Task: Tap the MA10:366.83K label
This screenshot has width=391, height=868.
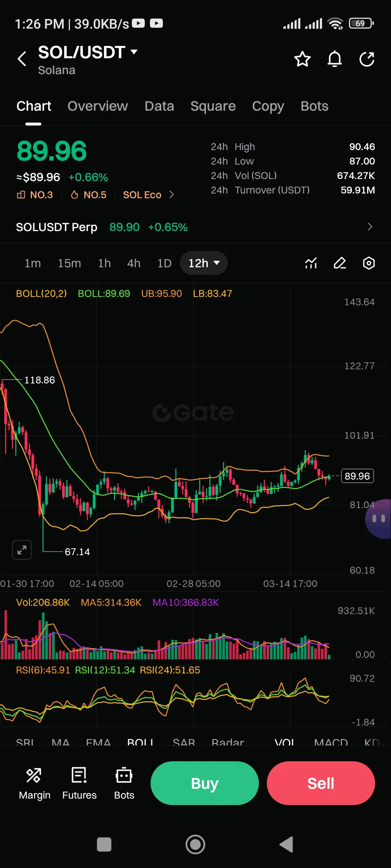Action: coord(186,602)
